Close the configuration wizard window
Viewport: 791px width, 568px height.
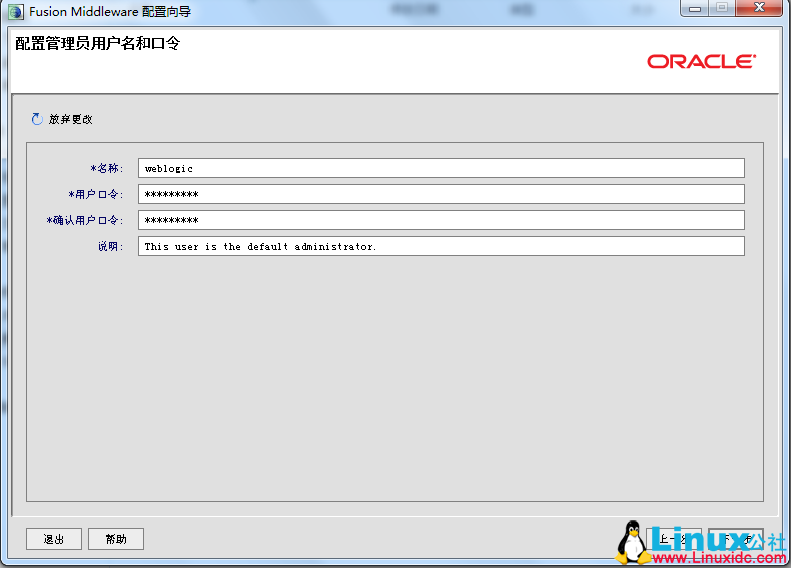[759, 8]
